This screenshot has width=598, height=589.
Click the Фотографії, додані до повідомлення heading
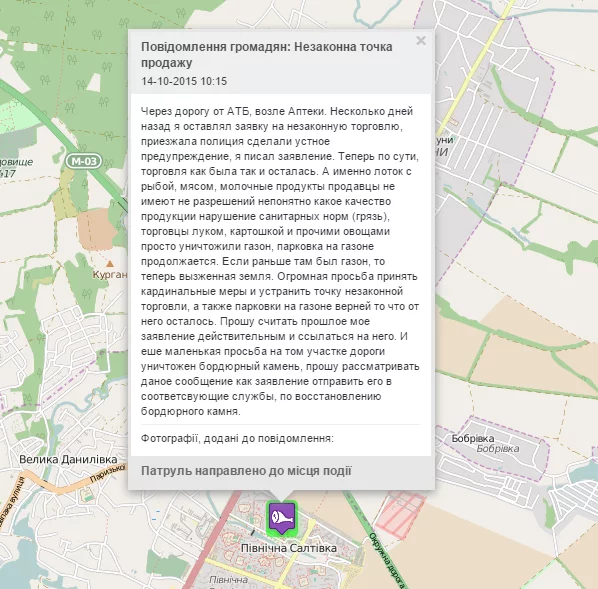(x=237, y=438)
